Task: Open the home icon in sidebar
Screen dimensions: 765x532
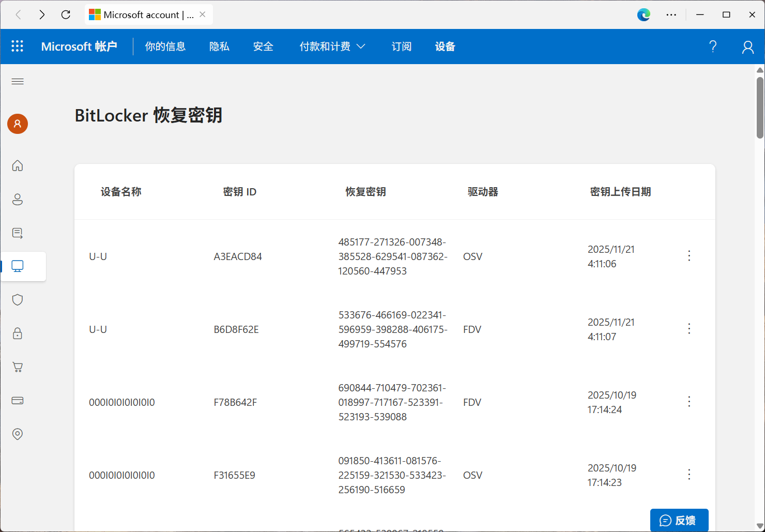Action: coord(18,165)
